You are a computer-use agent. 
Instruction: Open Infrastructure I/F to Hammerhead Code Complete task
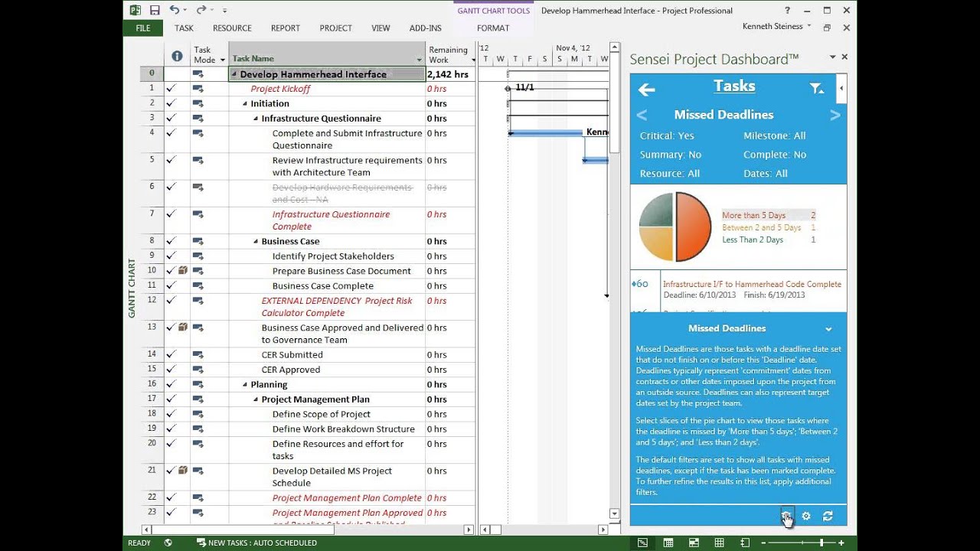pyautogui.click(x=752, y=284)
